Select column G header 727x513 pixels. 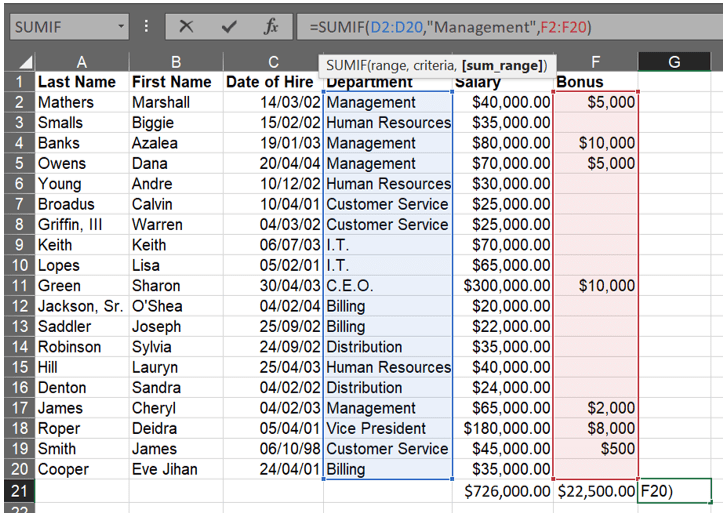[x=674, y=62]
